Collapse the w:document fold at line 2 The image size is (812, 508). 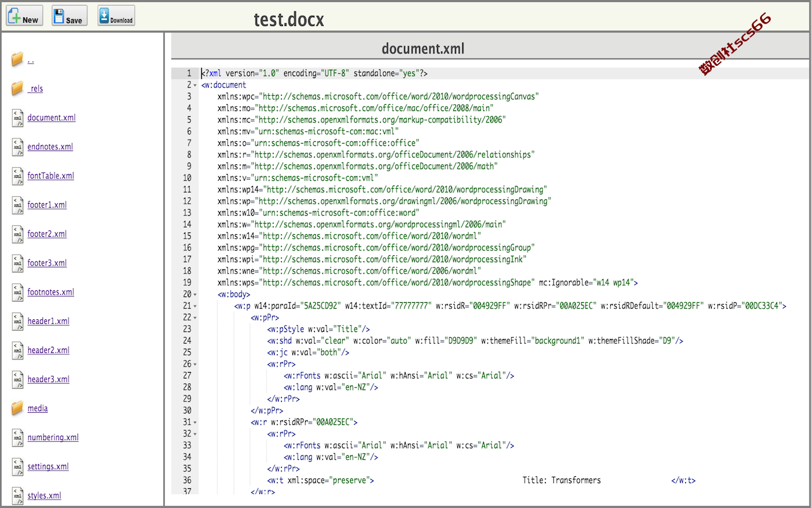click(x=195, y=85)
